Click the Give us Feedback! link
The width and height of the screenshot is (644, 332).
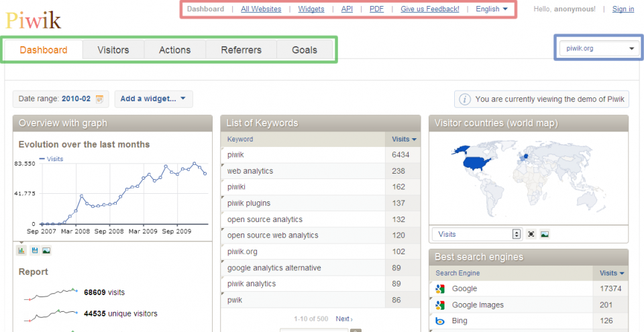click(430, 9)
